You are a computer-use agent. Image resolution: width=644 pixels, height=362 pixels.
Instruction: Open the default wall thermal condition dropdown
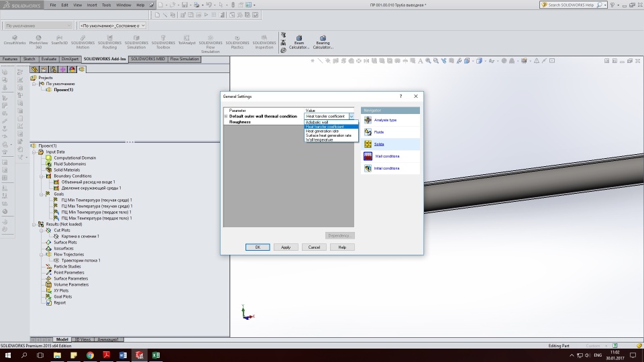pyautogui.click(x=351, y=116)
